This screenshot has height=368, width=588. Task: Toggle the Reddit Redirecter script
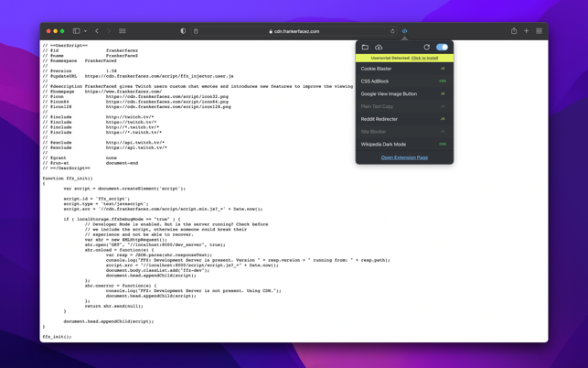pos(404,119)
